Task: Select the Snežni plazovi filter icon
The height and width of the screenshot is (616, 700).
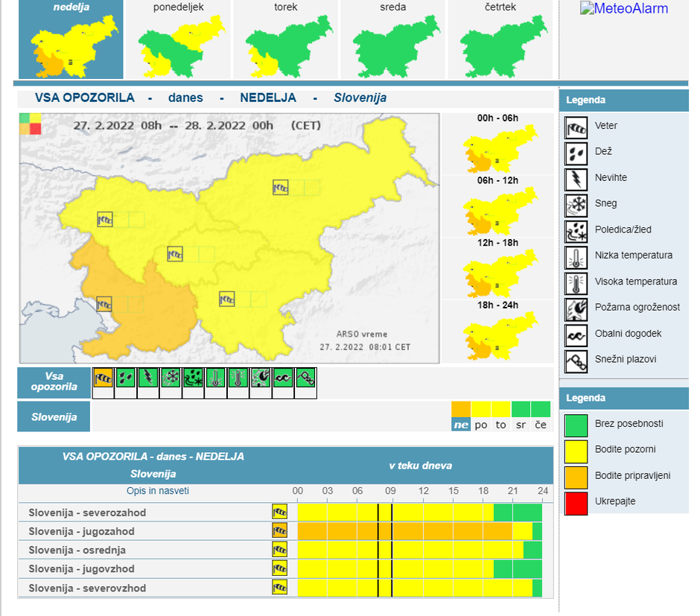Action: (305, 380)
